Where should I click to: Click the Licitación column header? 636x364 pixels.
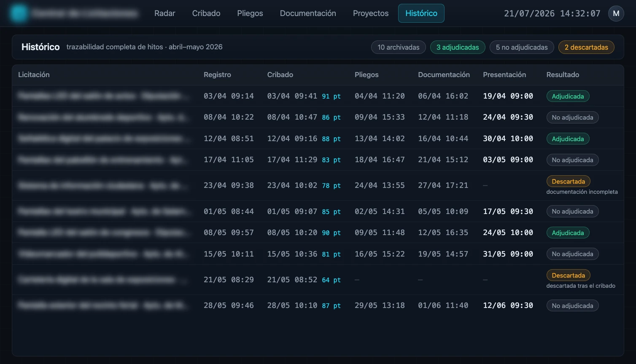(x=34, y=75)
